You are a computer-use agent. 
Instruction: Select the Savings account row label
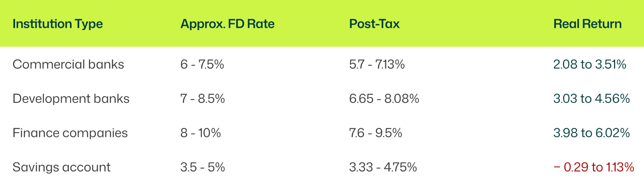(x=61, y=167)
